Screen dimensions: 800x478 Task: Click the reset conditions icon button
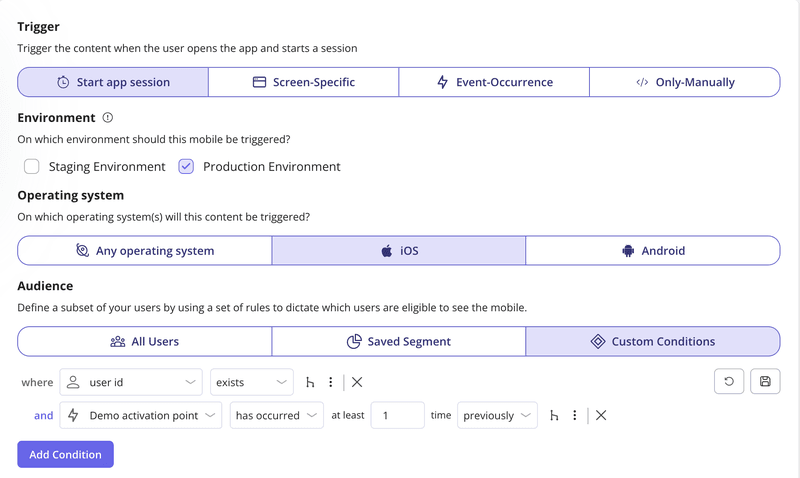(x=729, y=382)
